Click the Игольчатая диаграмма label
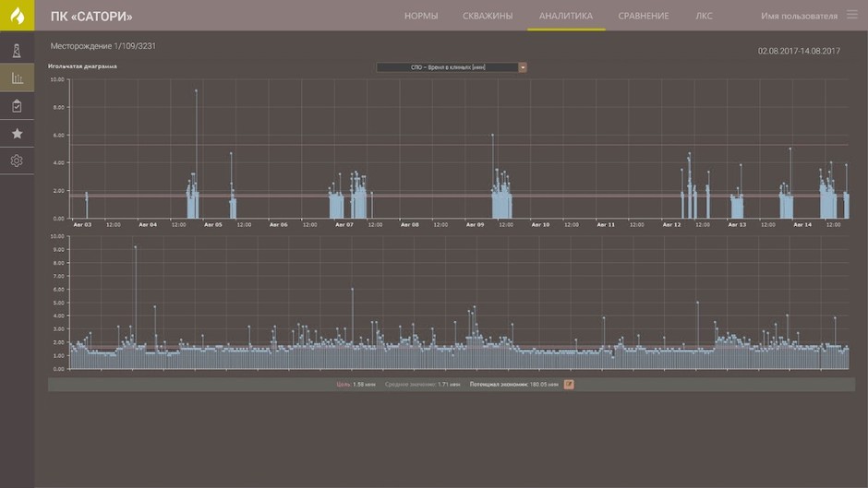Viewport: 868px width, 488px height. (82, 66)
